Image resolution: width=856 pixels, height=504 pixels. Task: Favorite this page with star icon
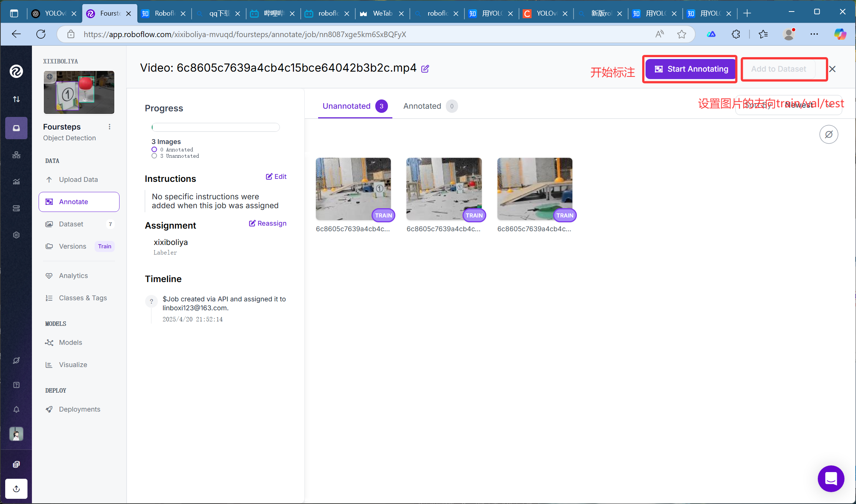[682, 35]
